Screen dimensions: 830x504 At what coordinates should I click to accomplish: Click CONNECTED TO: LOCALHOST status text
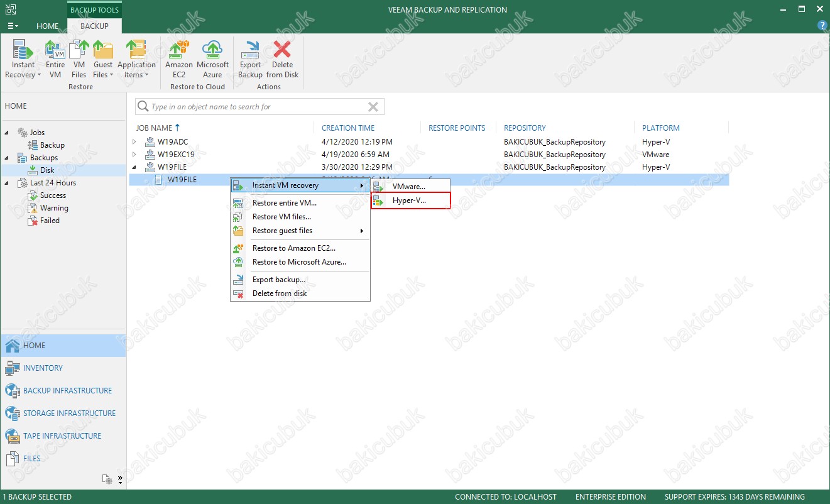click(506, 497)
